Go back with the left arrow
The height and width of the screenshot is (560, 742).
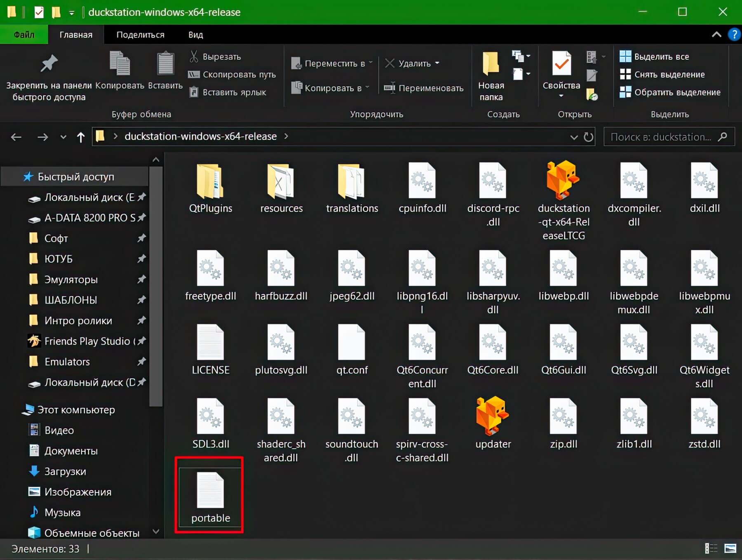[16, 137]
